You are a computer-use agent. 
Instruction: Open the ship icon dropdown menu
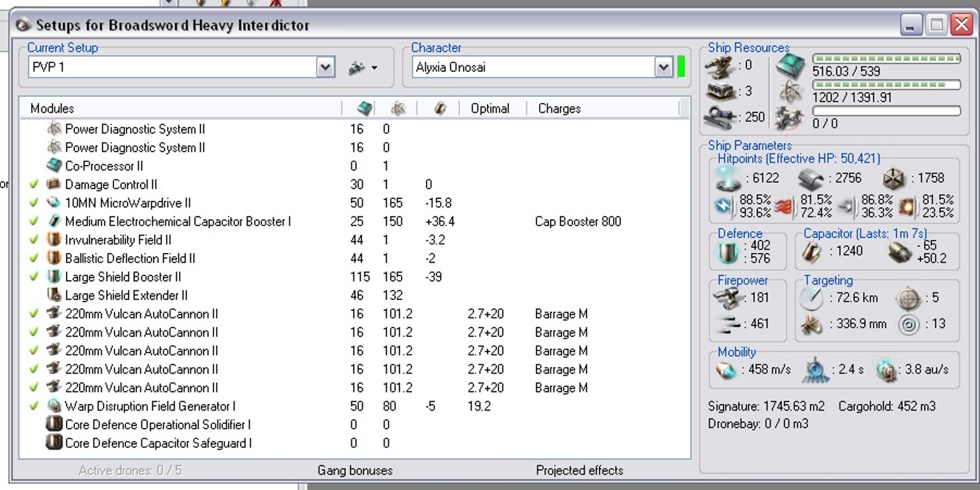click(x=363, y=68)
